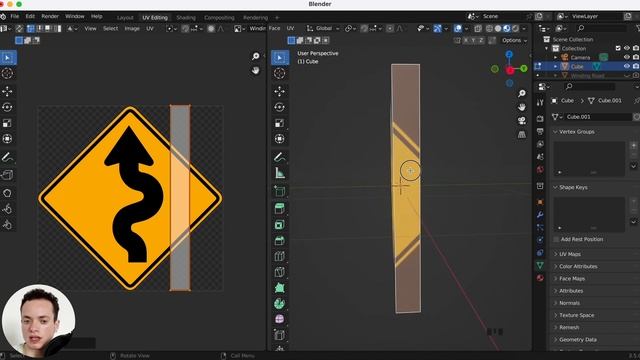Toggle Collection visibility eye in outliner

(627, 48)
